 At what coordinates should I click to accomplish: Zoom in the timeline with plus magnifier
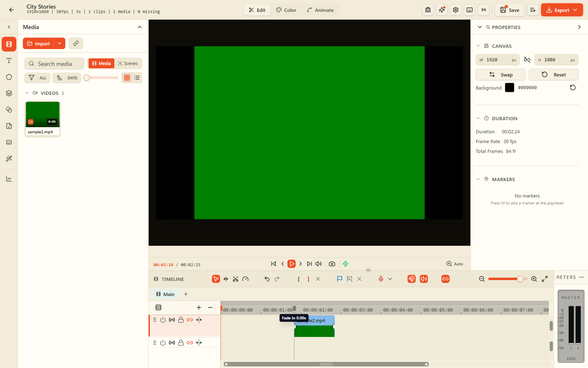pyautogui.click(x=534, y=279)
